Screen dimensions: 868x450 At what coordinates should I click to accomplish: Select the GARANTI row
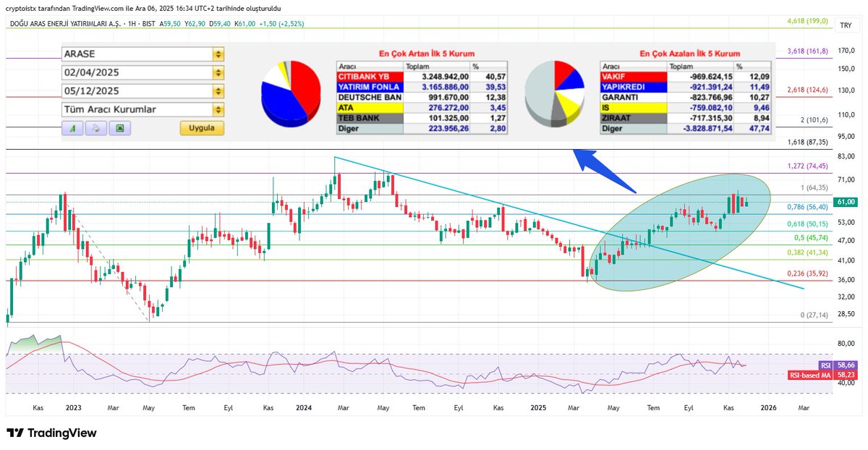click(x=685, y=97)
